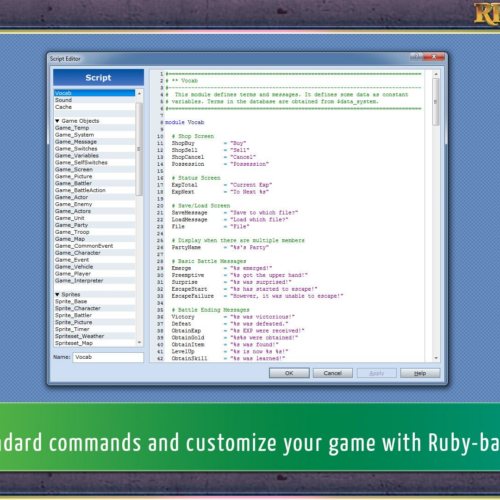Select the Game_Switches script
Screen dimensions: 500x500
(95, 149)
